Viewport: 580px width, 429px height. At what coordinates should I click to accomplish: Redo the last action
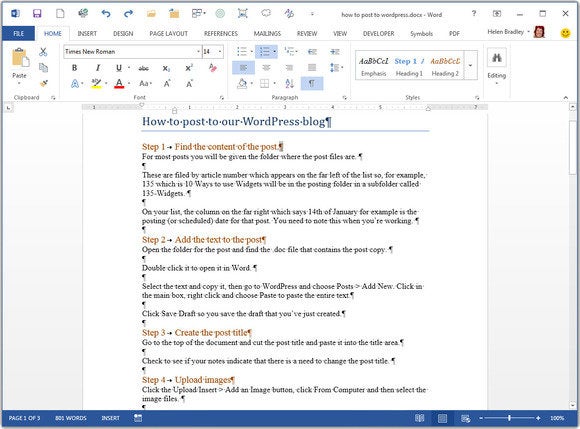[128, 14]
